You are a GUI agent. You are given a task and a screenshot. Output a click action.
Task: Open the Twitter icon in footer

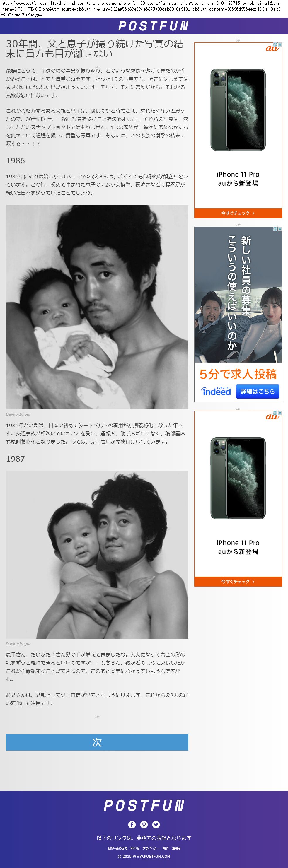coord(156,825)
